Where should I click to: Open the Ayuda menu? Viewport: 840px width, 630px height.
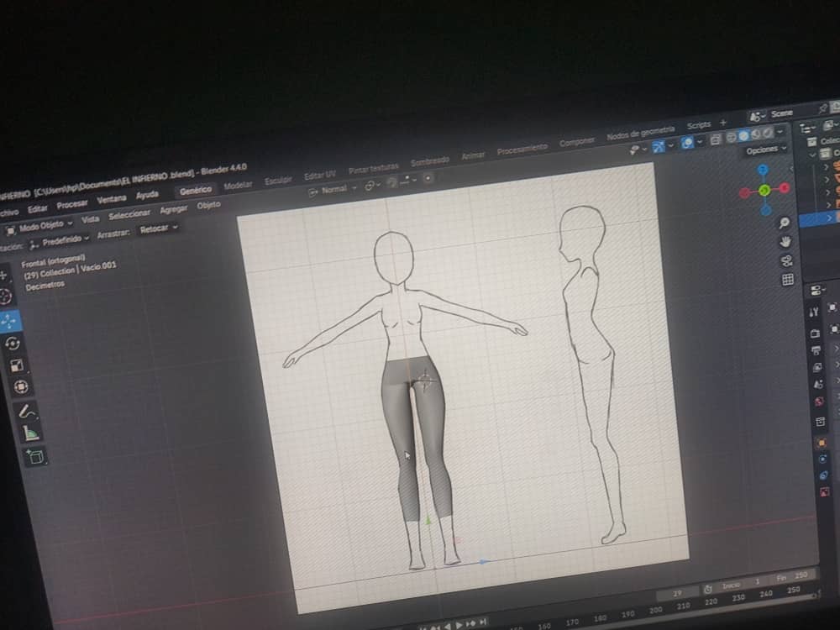pyautogui.click(x=147, y=195)
